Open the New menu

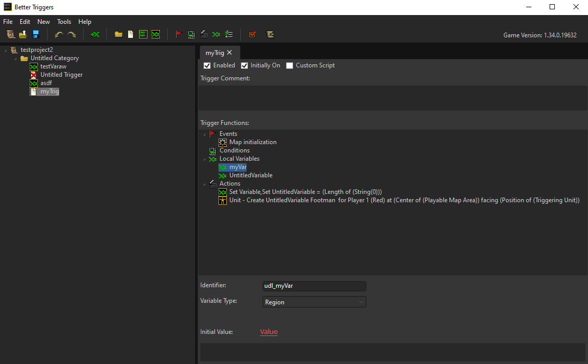pos(44,22)
